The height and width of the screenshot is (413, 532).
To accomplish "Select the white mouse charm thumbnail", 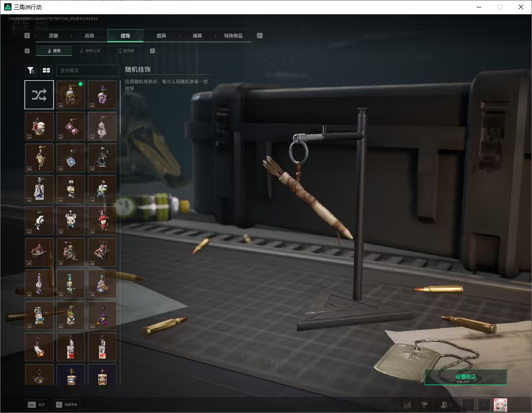I will point(71,221).
